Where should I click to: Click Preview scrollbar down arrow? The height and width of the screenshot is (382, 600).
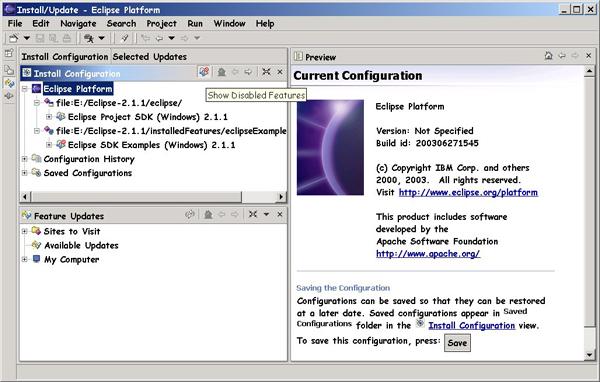(x=589, y=354)
